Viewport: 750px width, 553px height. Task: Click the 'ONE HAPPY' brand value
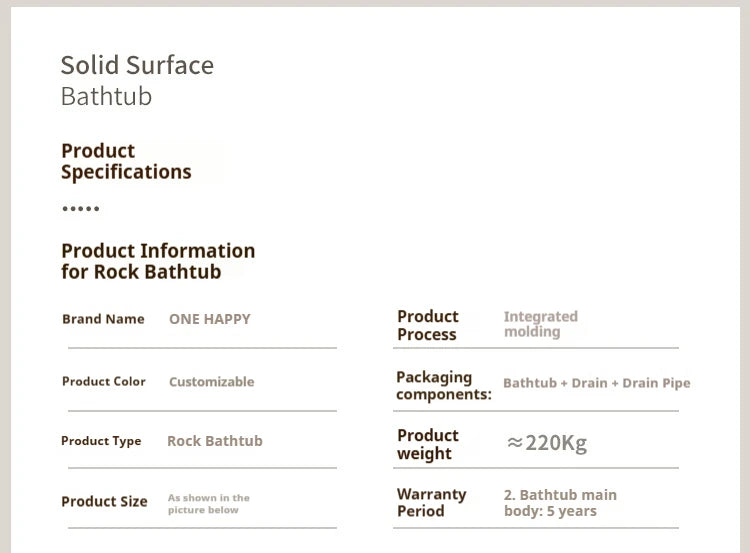[210, 319]
